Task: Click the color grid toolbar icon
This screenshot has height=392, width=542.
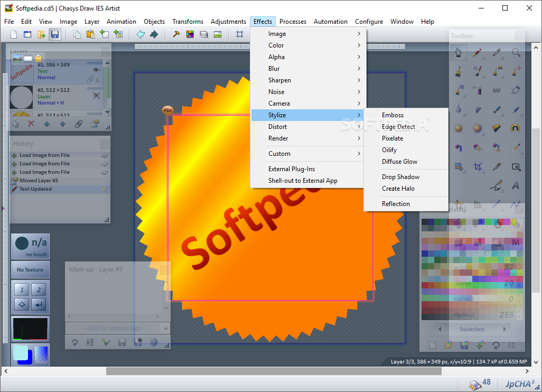Action: (x=190, y=34)
